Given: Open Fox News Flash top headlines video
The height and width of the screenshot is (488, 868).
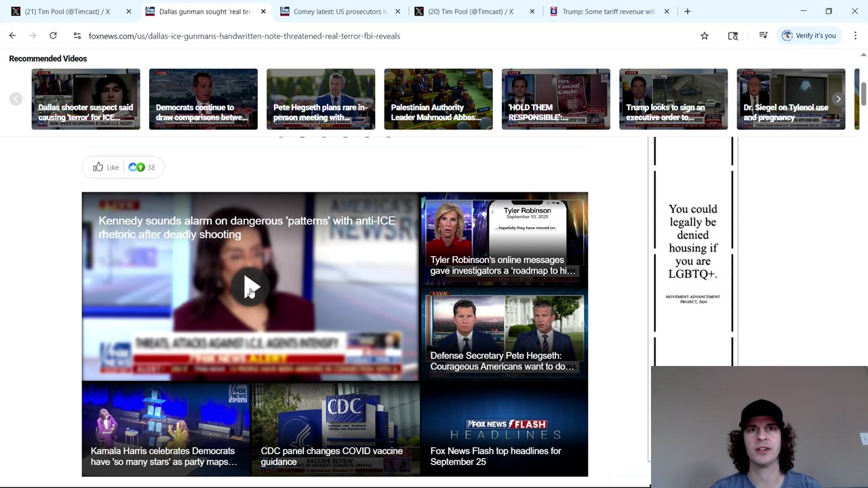Looking at the screenshot, I should point(505,430).
